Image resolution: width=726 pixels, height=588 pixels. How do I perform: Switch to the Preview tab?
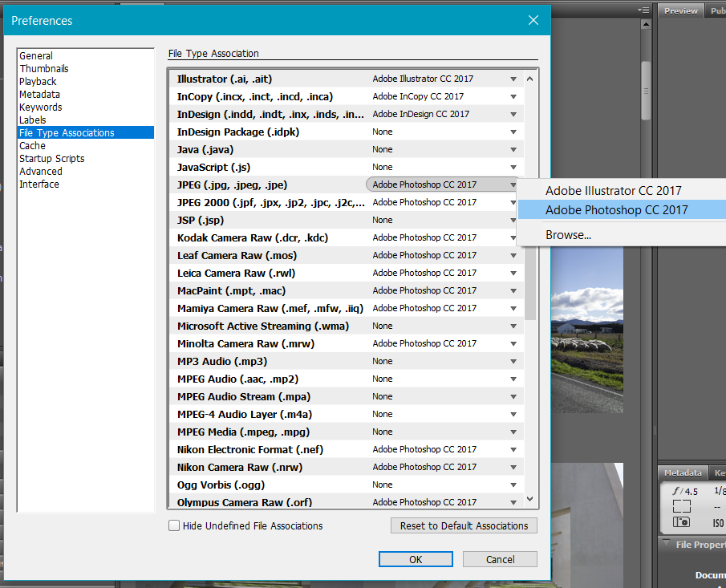(680, 10)
